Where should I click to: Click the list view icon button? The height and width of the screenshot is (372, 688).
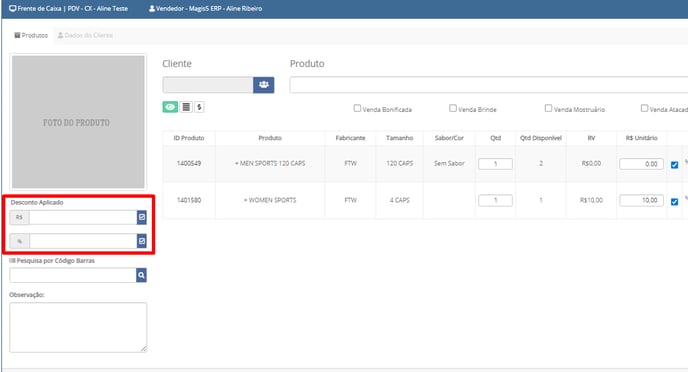(x=186, y=107)
